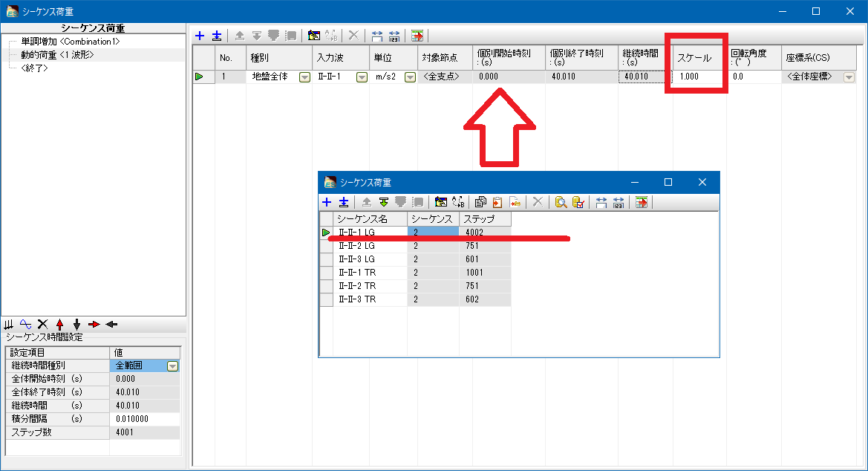Click the export table icon in main toolbar

pyautogui.click(x=417, y=36)
